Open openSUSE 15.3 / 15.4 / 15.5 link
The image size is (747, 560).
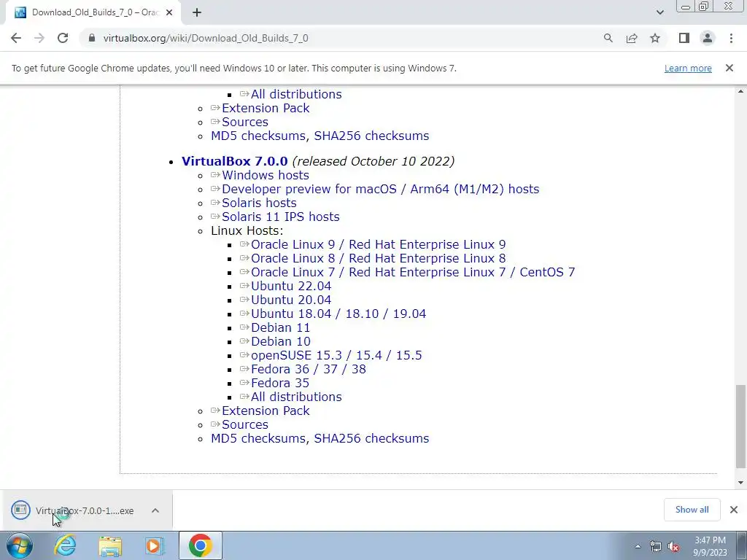tap(336, 355)
